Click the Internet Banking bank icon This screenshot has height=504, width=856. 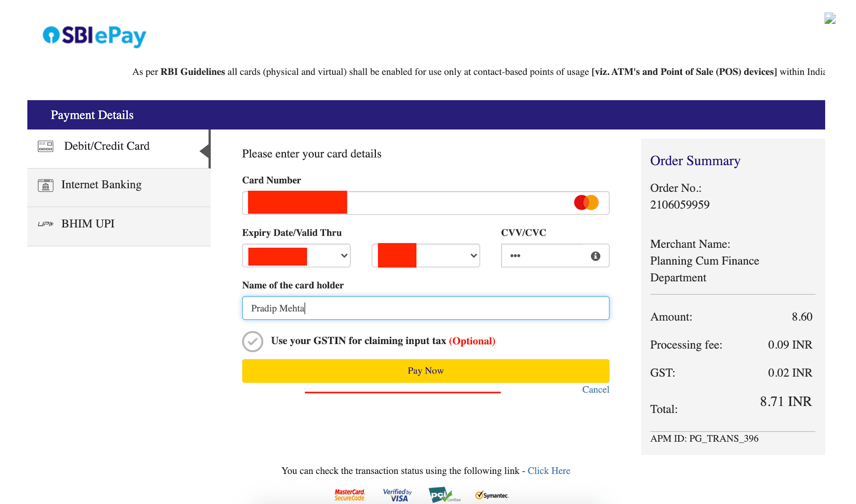coord(46,185)
